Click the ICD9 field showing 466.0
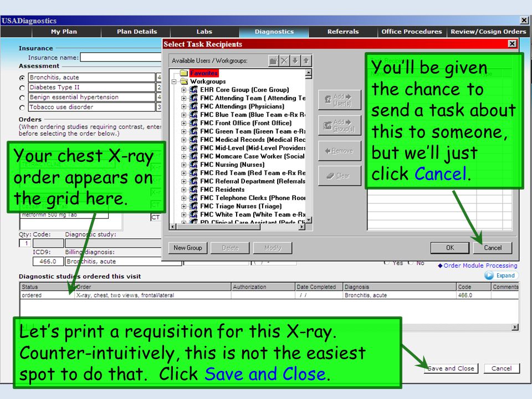532x399 pixels. click(x=48, y=261)
